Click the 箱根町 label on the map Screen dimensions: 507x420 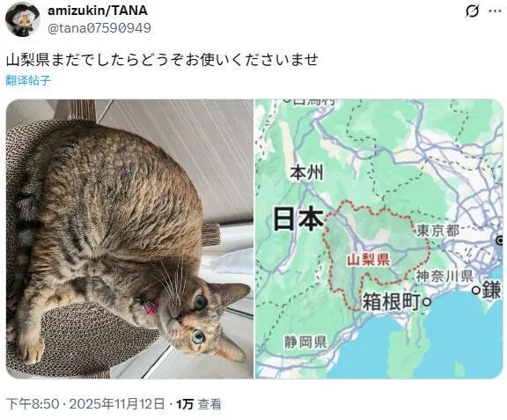(391, 301)
